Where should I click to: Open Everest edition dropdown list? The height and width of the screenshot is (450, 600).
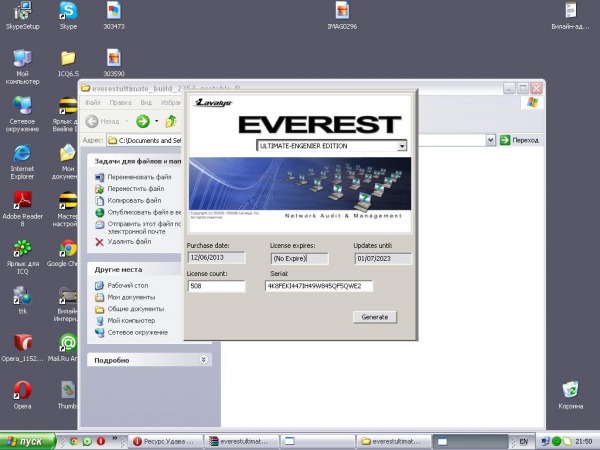(401, 146)
